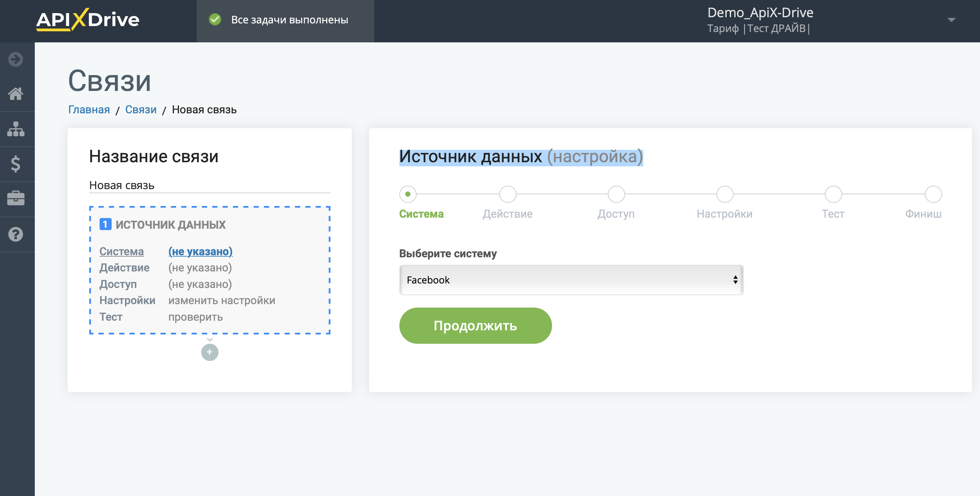Click the ИСТОЧНИК ДАННЫХ block header

pos(171,225)
